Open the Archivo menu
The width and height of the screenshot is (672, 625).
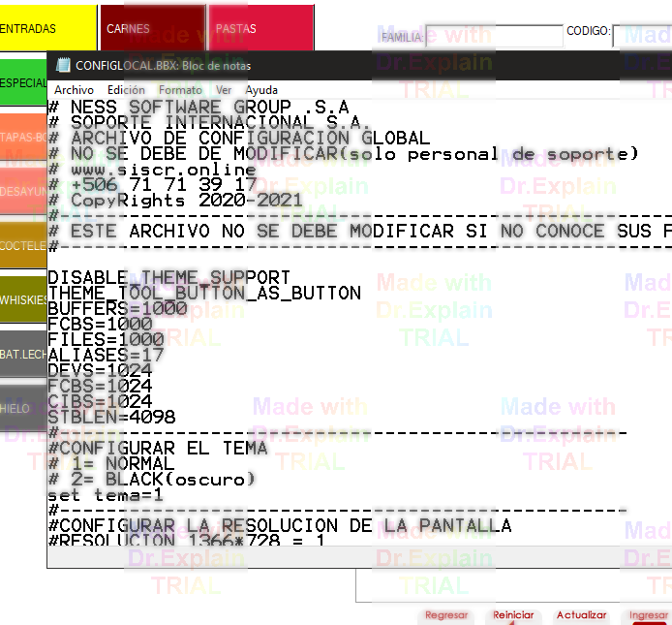(x=74, y=90)
